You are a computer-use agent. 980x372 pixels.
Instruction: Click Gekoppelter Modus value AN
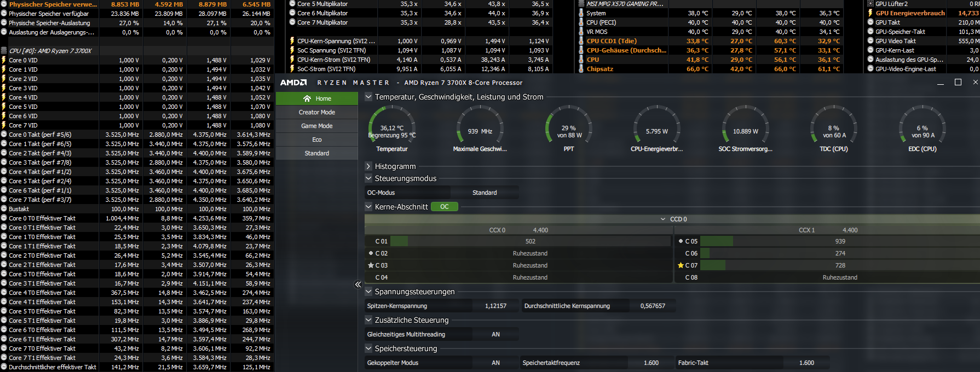click(x=495, y=363)
